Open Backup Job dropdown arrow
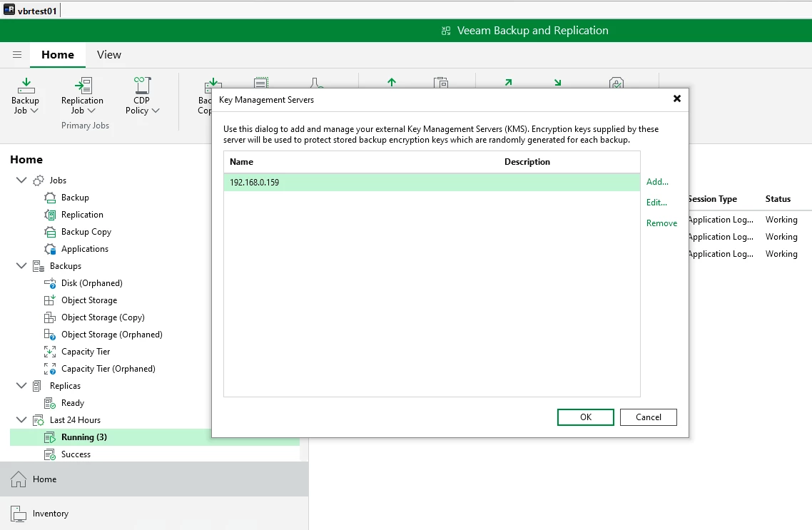The image size is (812, 530). [34, 111]
